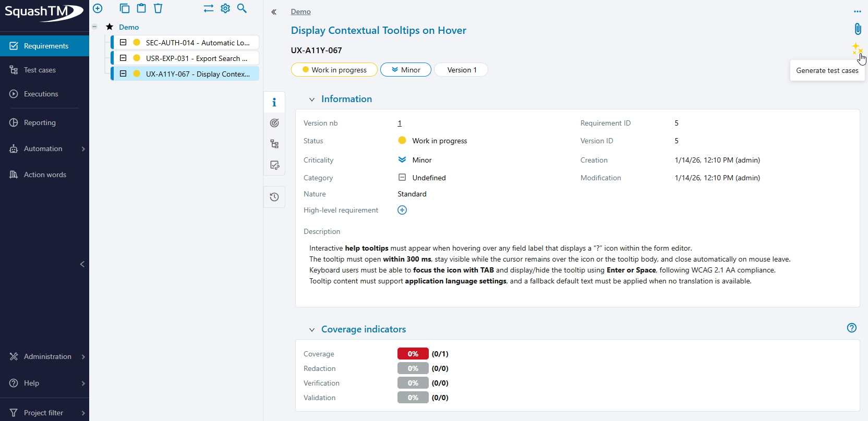Screen dimensions: 868x421
Task: Edit the Category field Undefined
Action: pyautogui.click(x=422, y=178)
